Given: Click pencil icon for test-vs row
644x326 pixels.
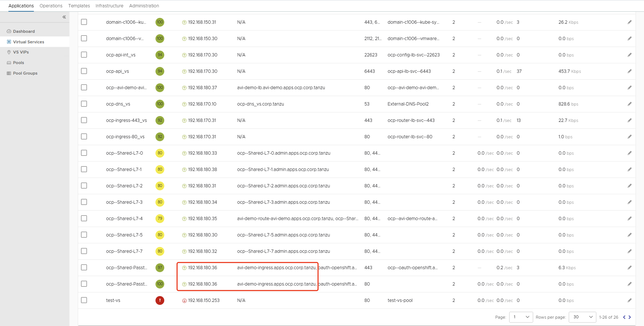Looking at the screenshot, I should point(629,300).
